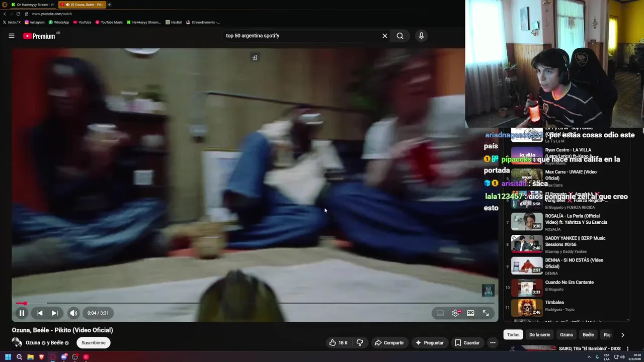The image size is (644, 362).
Task: Select the Todos filter chip
Action: click(x=513, y=335)
